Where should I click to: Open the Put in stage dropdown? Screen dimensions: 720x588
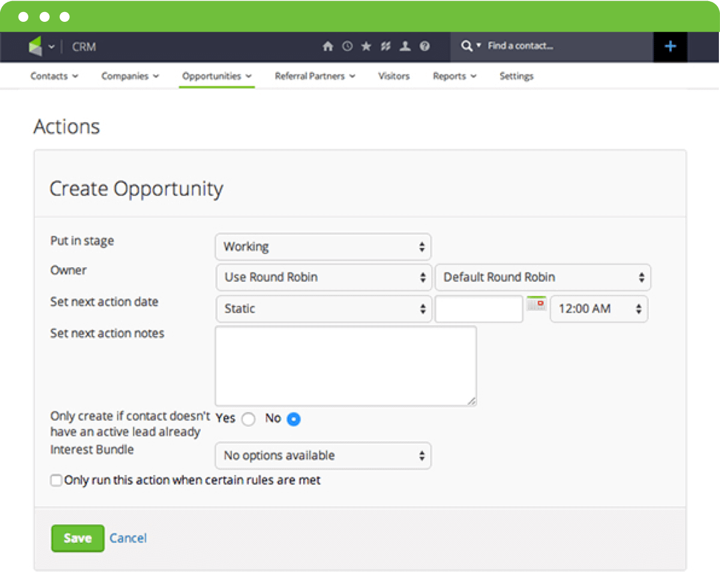(323, 247)
